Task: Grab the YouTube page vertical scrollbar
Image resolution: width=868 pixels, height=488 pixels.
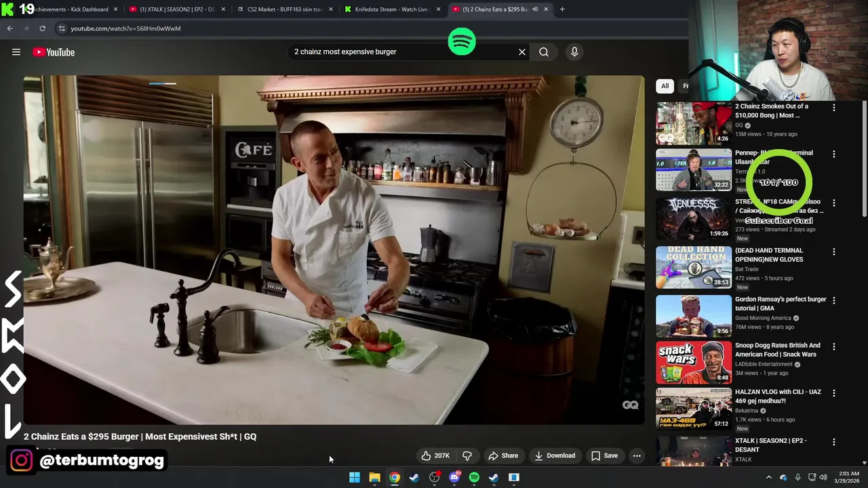Action: (x=864, y=159)
